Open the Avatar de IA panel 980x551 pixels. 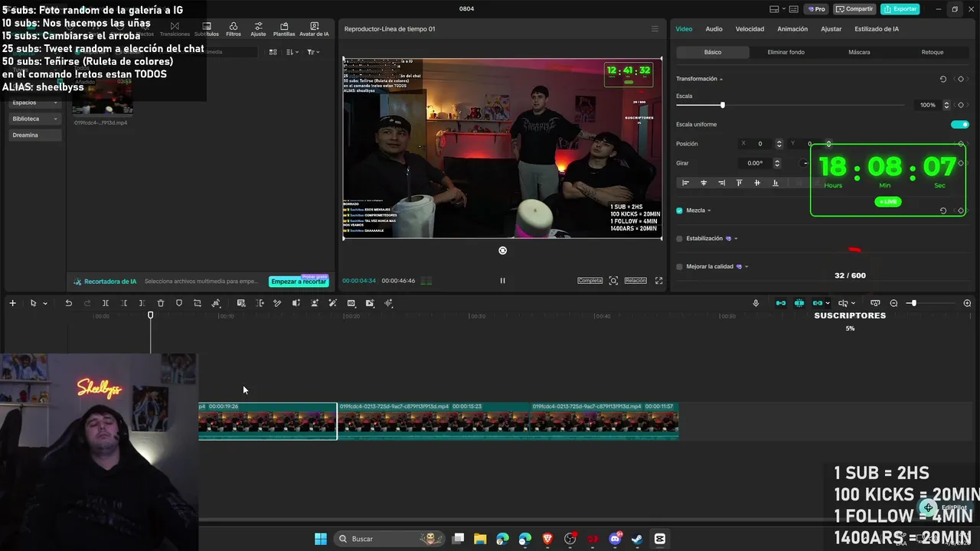click(314, 29)
